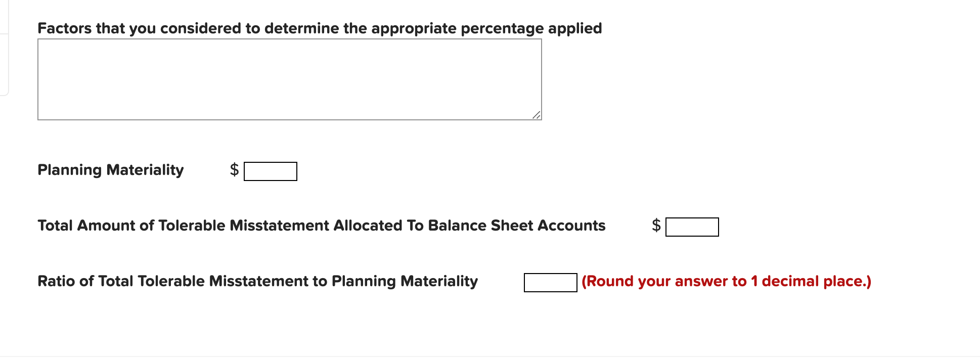The image size is (980, 358).
Task: Select the Planning Materiality dollar input field
Action: [270, 171]
